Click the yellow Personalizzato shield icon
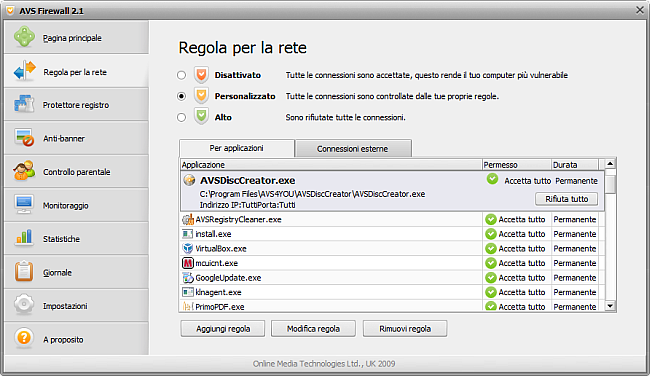This screenshot has width=650, height=376. [x=201, y=96]
